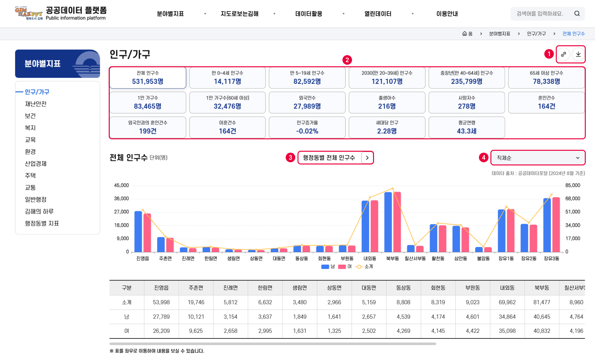The width and height of the screenshot is (595, 364).
Task: Open the 이용안내 menu
Action: [447, 14]
